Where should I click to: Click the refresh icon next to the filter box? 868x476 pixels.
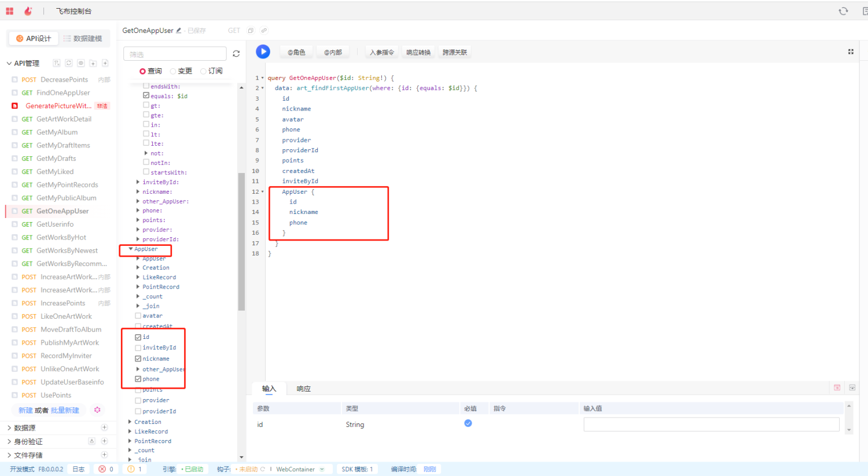(236, 53)
